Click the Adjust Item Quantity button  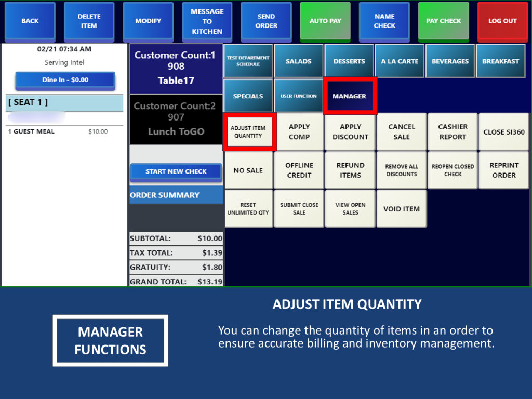(x=248, y=132)
